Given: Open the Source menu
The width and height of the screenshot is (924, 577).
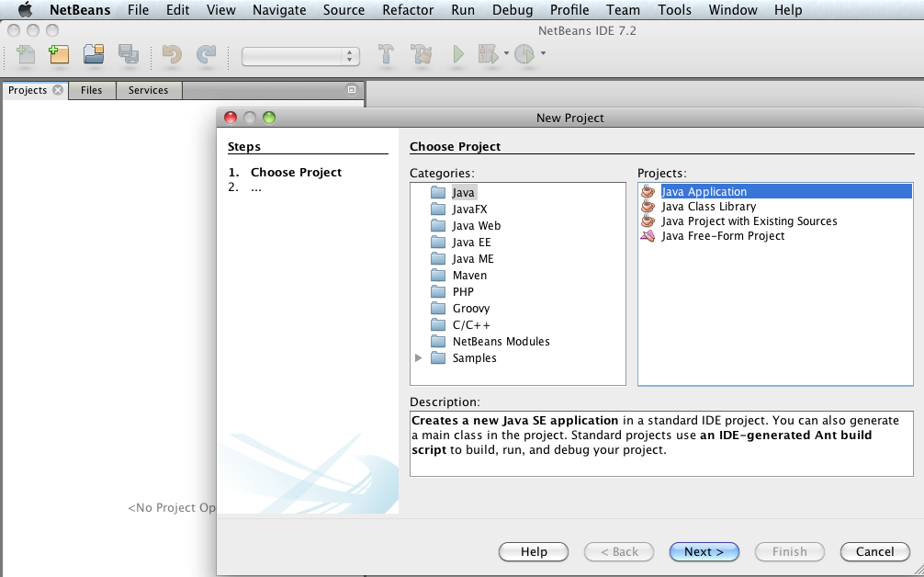Looking at the screenshot, I should [344, 10].
